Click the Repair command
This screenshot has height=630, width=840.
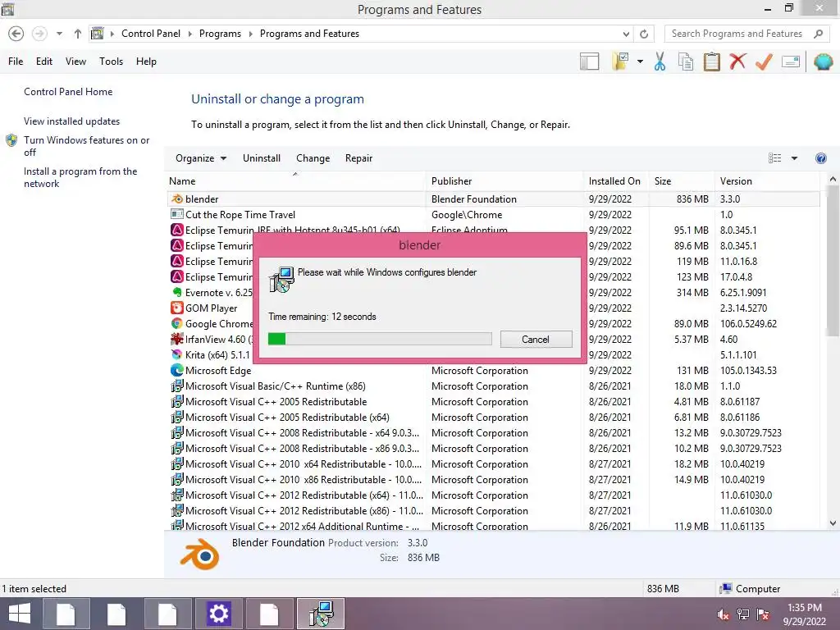(x=358, y=158)
